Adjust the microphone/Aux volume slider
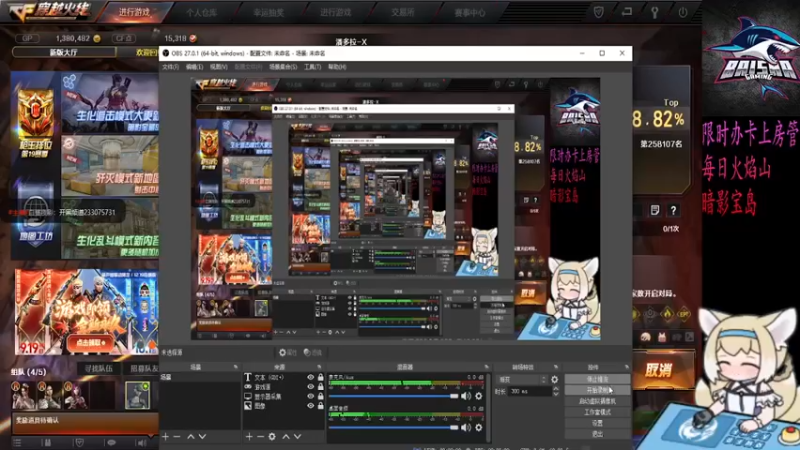This screenshot has width=800, height=450. tap(394, 396)
